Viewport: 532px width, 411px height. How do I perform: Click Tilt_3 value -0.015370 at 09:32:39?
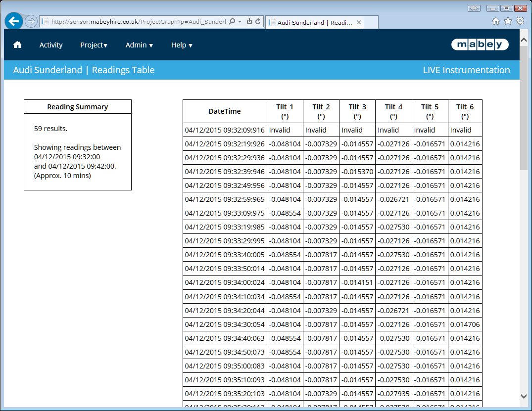click(357, 172)
